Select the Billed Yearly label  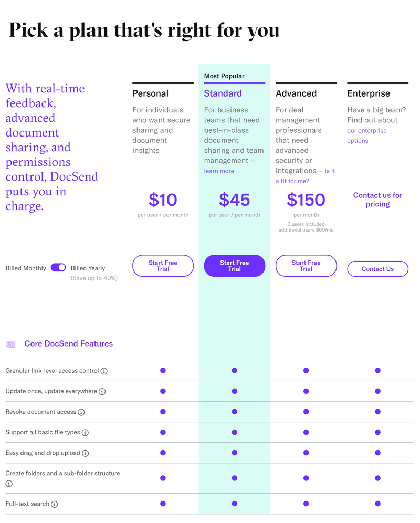88,268
